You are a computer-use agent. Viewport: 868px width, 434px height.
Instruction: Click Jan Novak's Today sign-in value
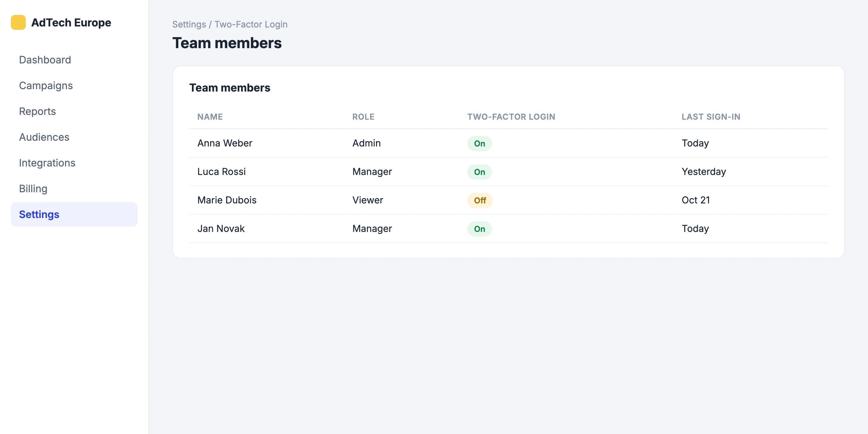[695, 229]
